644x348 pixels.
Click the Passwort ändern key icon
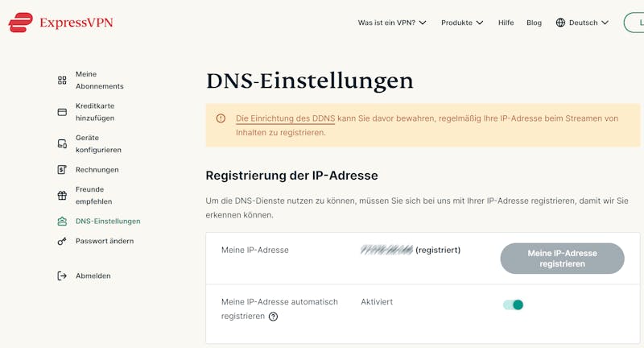[x=62, y=241]
